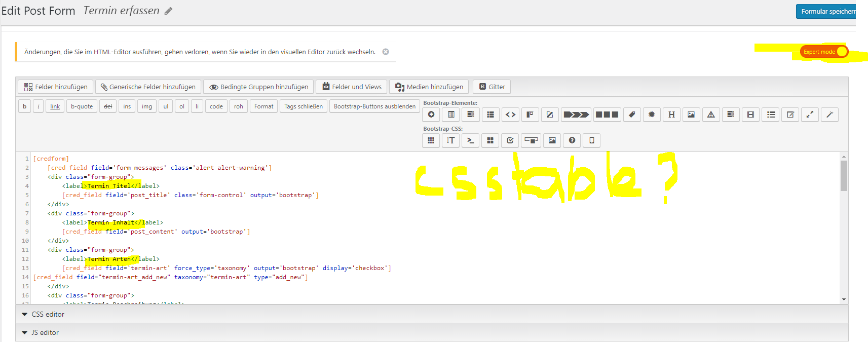Viewport: 868px width, 342px height.
Task: Click the Bootstrap-CSS buttons icon
Action: [531, 140]
